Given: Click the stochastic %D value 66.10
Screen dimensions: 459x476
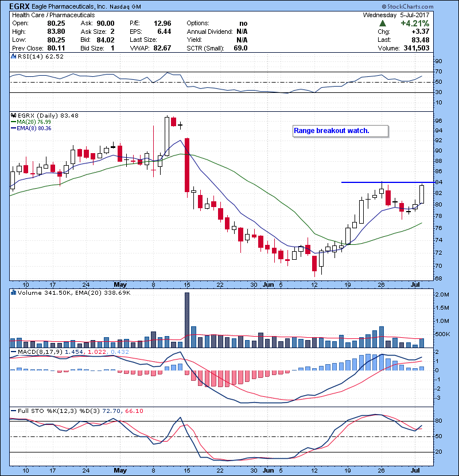Looking at the screenshot, I should [x=134, y=411].
